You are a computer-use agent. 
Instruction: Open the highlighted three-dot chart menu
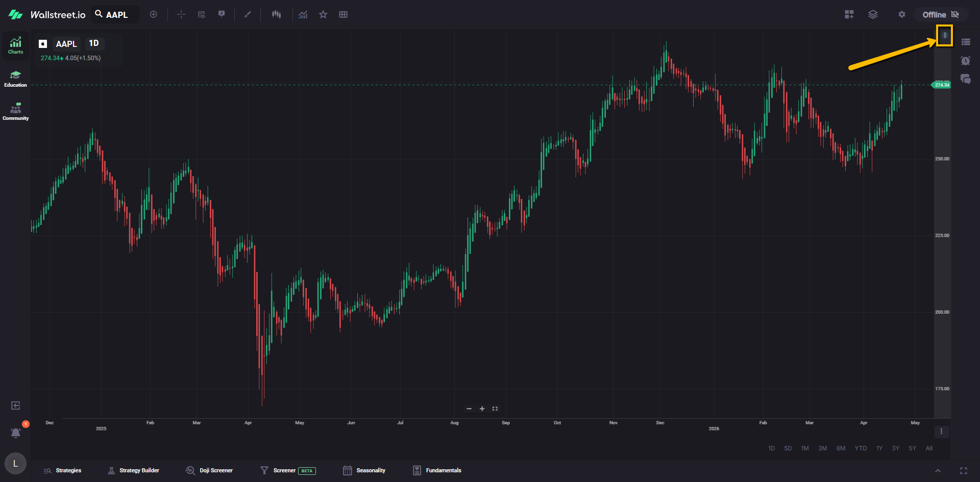pyautogui.click(x=944, y=35)
